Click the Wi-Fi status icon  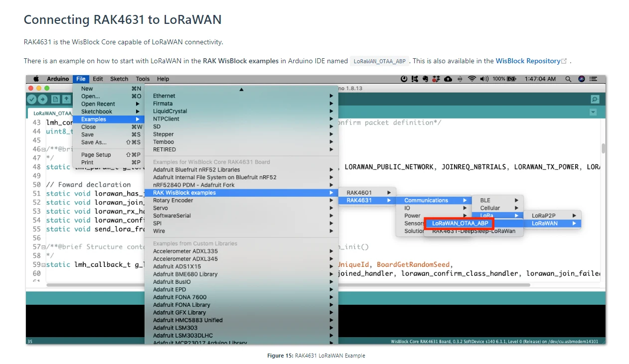pyautogui.click(x=472, y=79)
